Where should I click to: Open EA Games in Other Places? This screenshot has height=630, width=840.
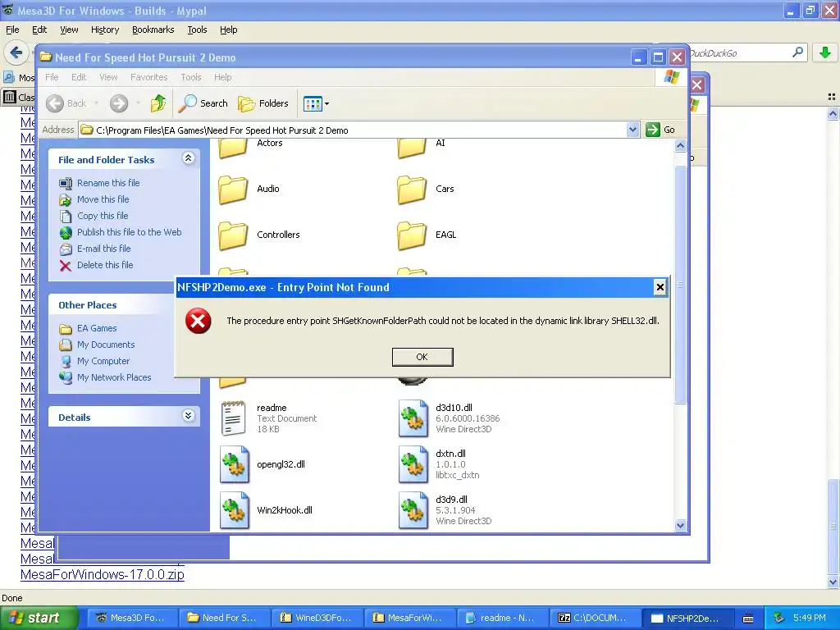click(97, 328)
